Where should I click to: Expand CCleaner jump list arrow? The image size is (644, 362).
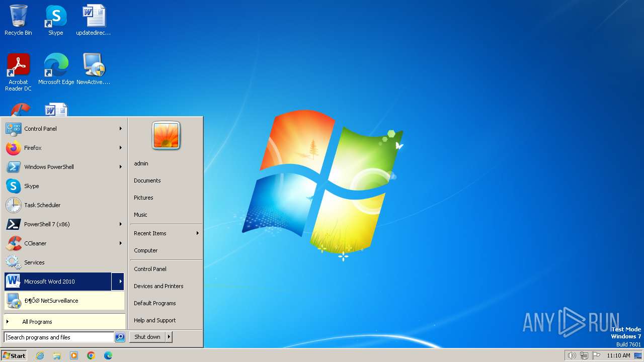[x=120, y=243]
